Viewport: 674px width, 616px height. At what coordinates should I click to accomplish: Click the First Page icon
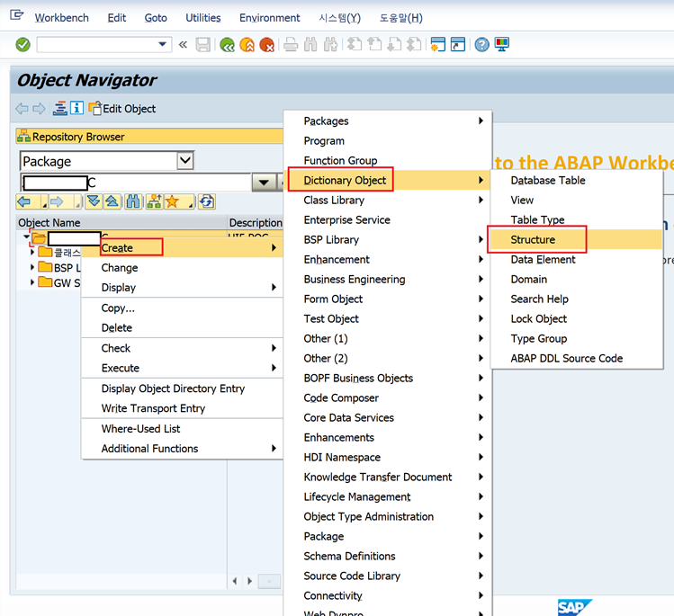pyautogui.click(x=355, y=44)
